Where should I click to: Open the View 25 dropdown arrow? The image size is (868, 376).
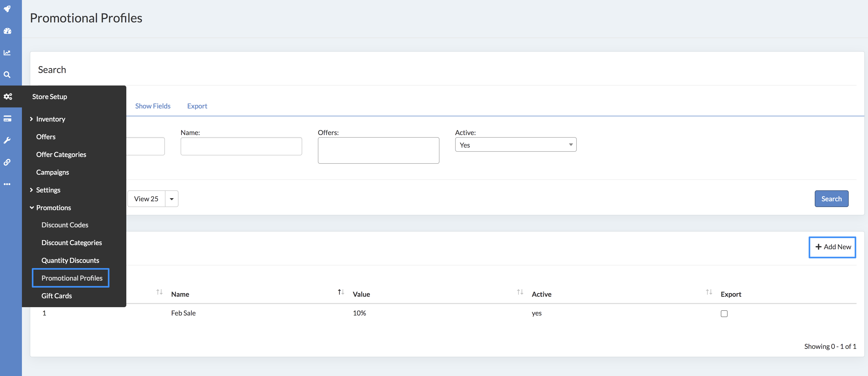tap(171, 199)
